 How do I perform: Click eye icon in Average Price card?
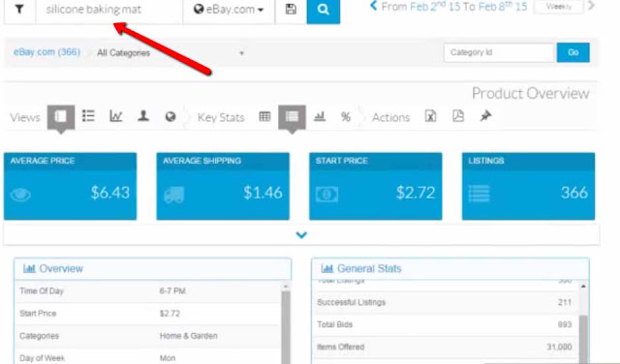20,195
